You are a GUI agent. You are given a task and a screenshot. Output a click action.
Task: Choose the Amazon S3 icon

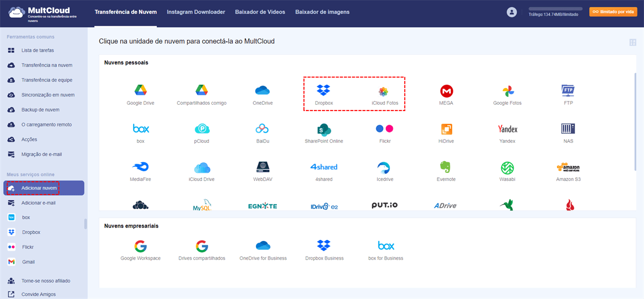tap(568, 167)
